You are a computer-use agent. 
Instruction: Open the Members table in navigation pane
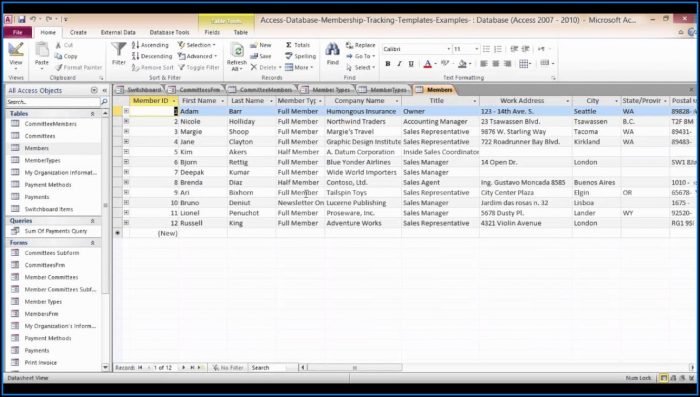[37, 148]
